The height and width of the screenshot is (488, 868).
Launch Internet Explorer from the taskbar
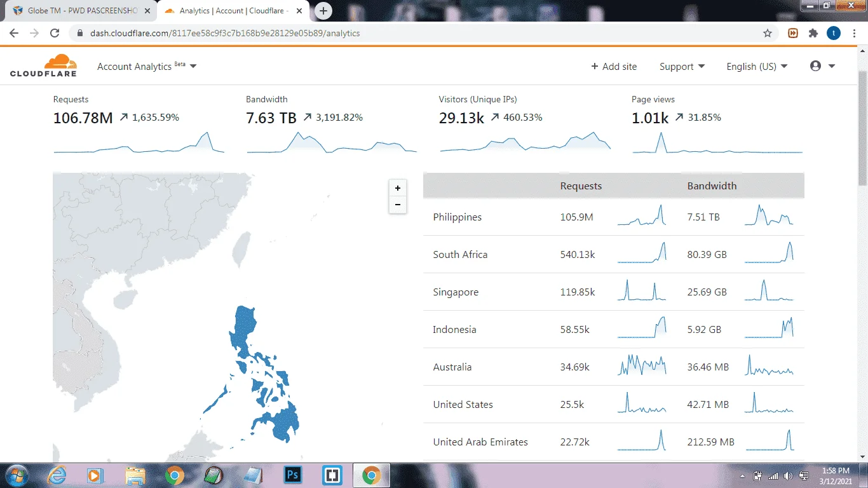57,475
